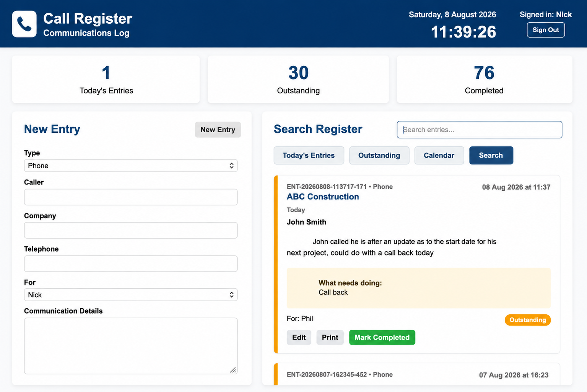587x392 pixels.
Task: Click the clock time 11:39:26
Action: (x=463, y=32)
